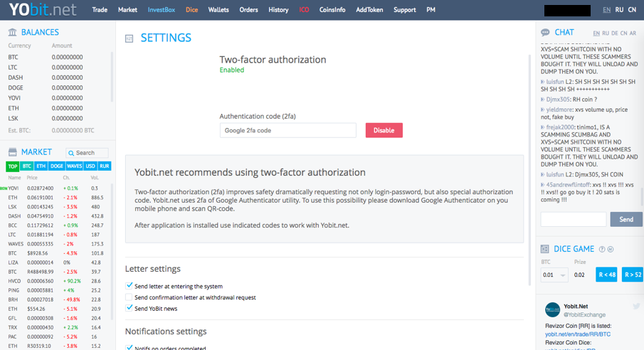Image resolution: width=644 pixels, height=350 pixels.
Task: Open the History page
Action: pos(278,9)
